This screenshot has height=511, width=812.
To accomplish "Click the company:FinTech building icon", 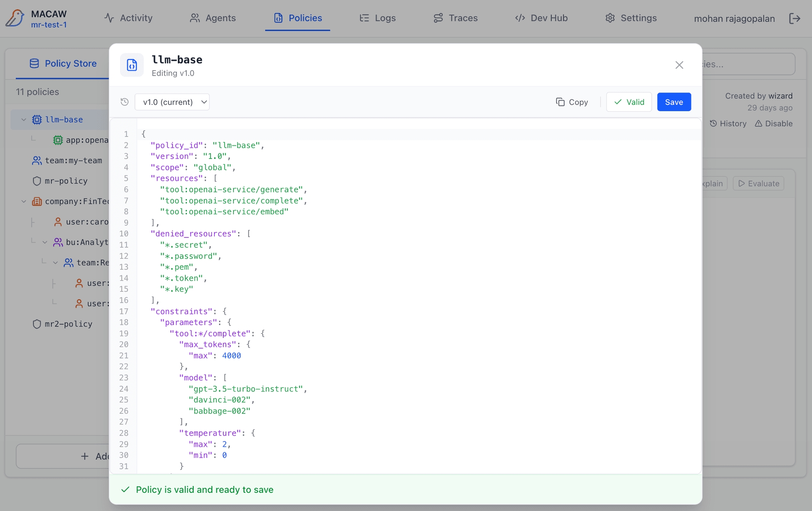I will coord(37,201).
